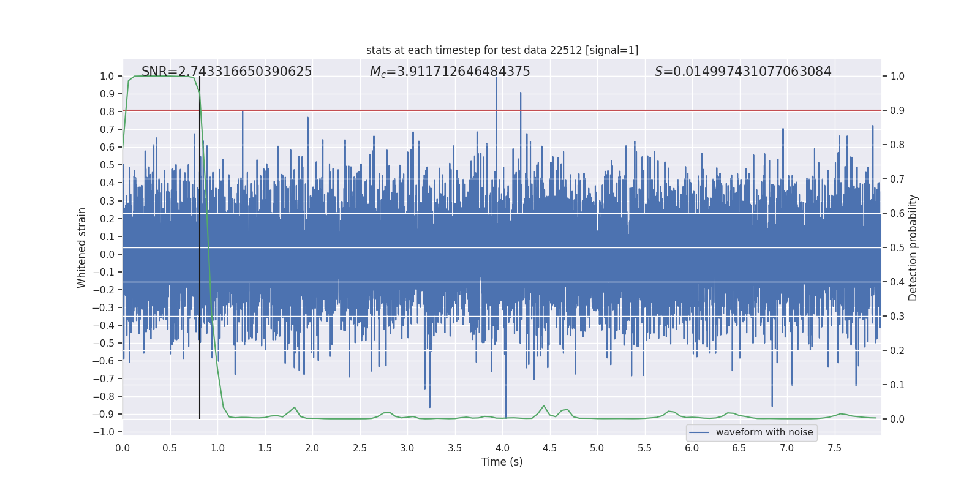Click the blue line sample in legend
The height and width of the screenshot is (490, 980).
coord(699,432)
